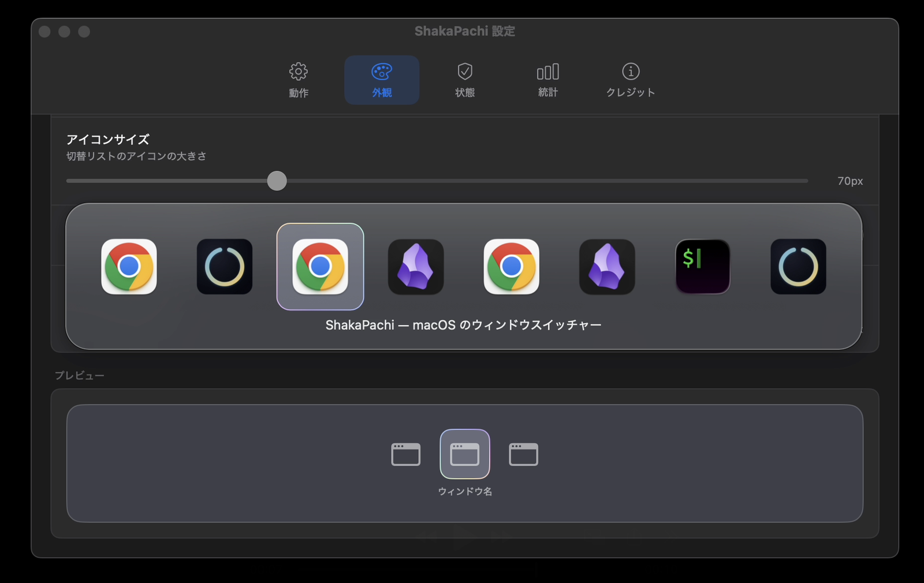Click the 切替リストのアイコンの大きさ description
The height and width of the screenshot is (583, 924).
(136, 156)
